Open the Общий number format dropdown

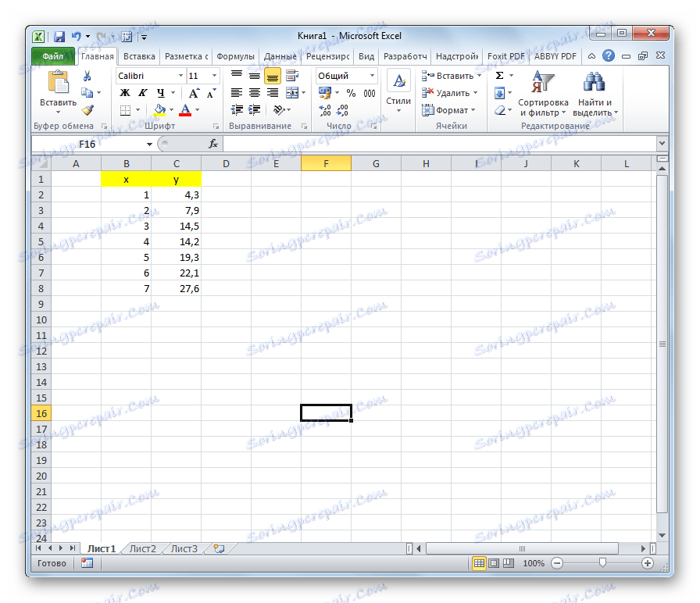[x=372, y=76]
